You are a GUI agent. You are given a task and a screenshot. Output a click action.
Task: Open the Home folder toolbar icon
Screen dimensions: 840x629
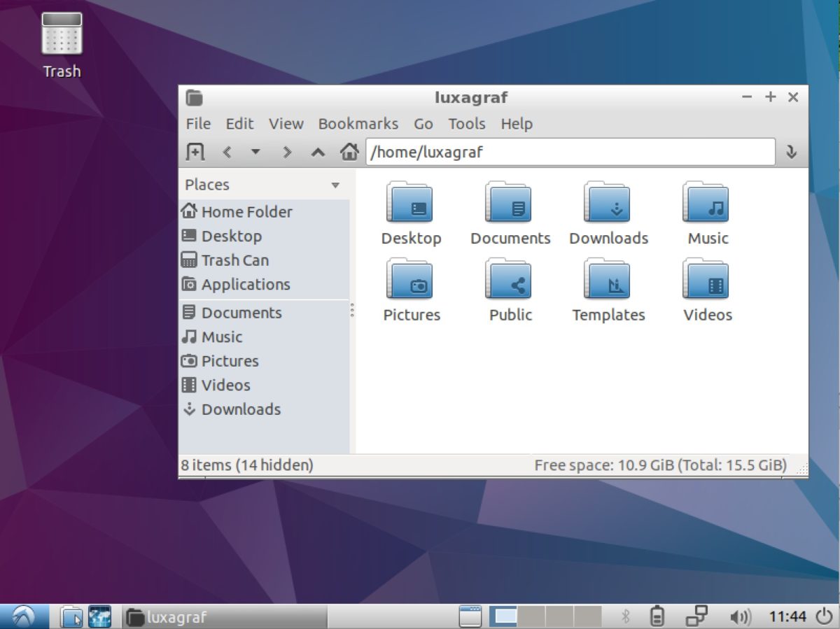[x=349, y=152]
